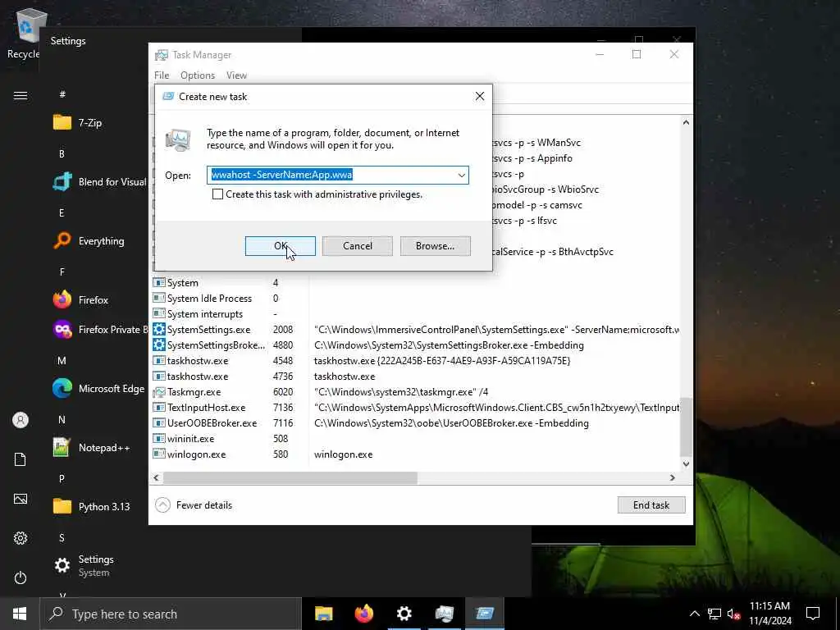This screenshot has height=630, width=840.
Task: Click OK in Create new task
Action: [281, 246]
